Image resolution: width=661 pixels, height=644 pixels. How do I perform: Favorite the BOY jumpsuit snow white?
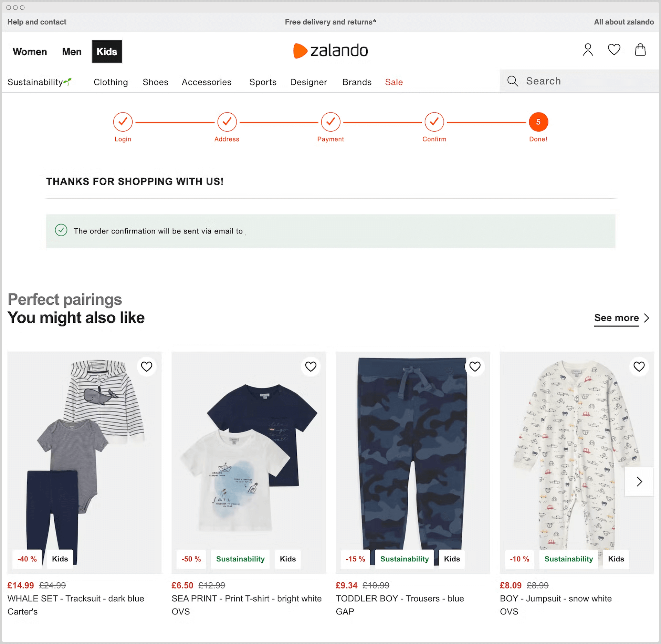639,366
